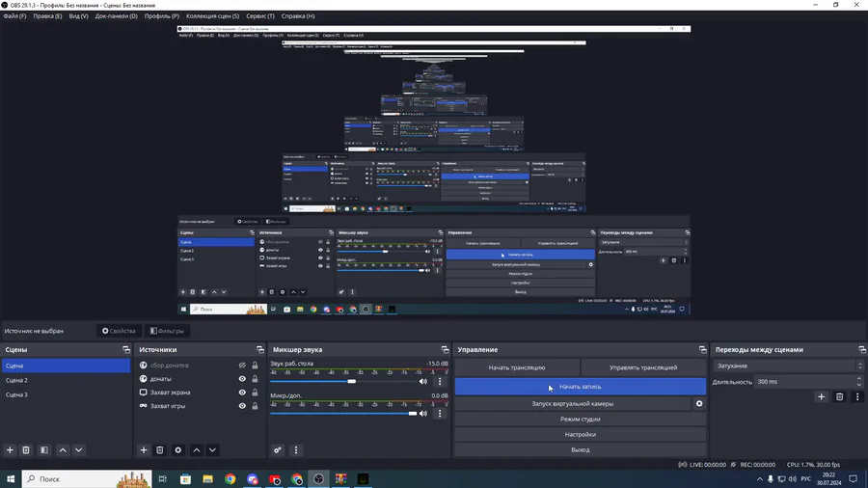
Task: Undock the Управление panel
Action: (x=702, y=350)
